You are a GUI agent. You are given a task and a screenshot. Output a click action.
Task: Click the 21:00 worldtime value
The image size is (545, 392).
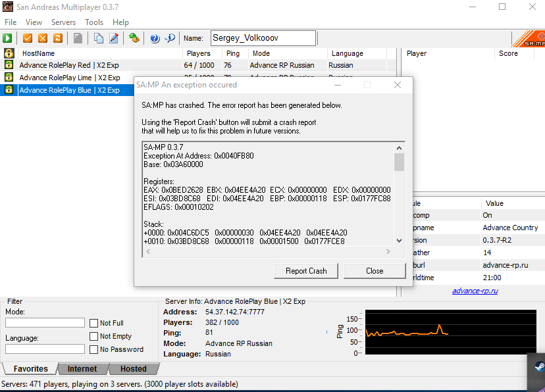coord(492,278)
